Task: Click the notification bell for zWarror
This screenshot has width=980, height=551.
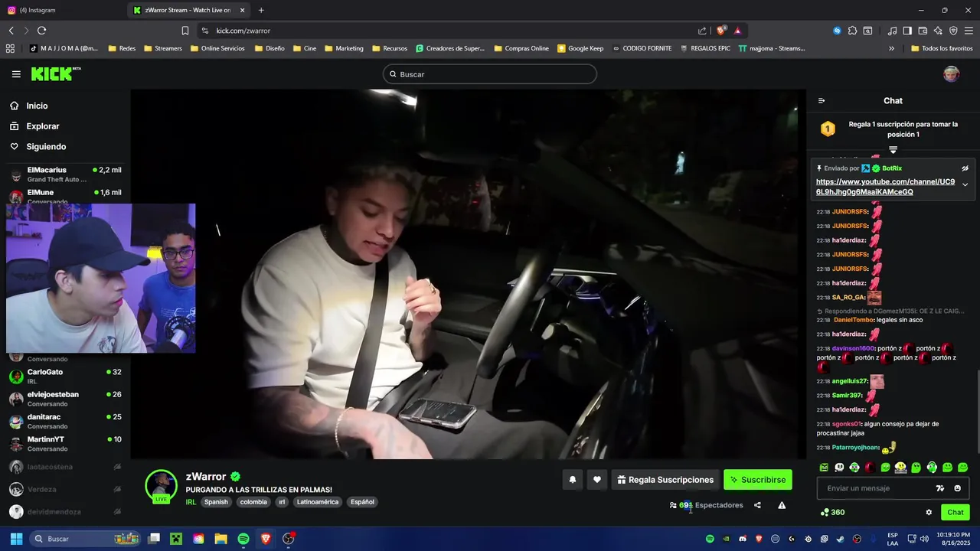Action: tap(572, 480)
